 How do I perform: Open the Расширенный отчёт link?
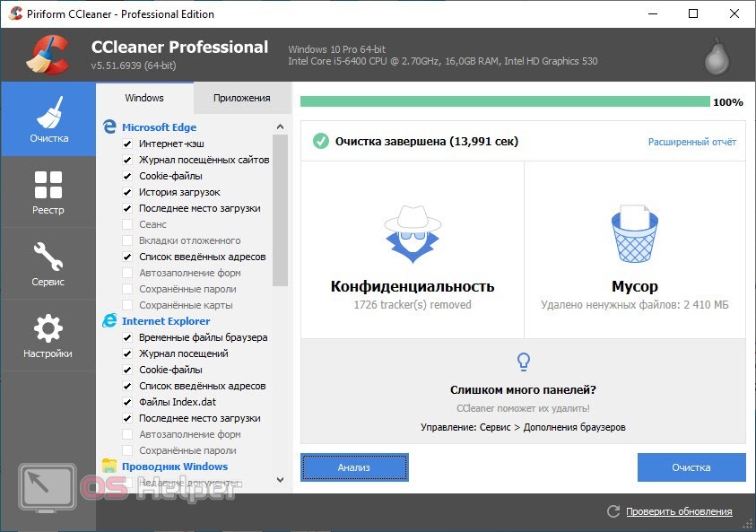[691, 142]
